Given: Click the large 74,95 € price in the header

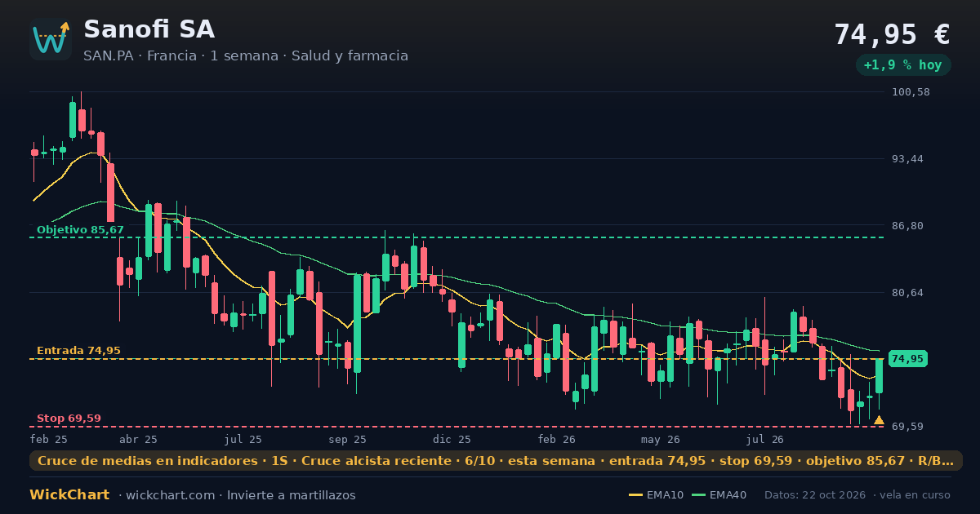Looking at the screenshot, I should [892, 34].
